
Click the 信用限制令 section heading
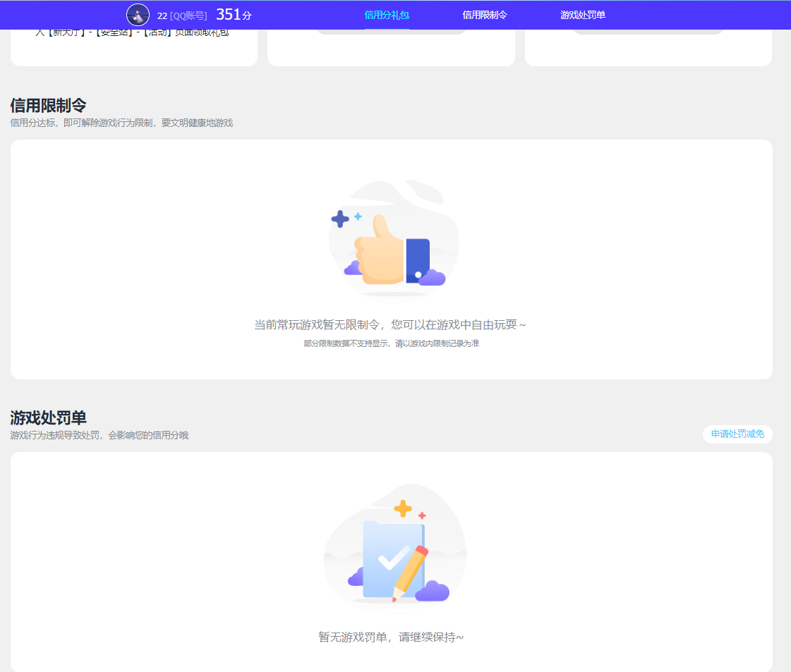[49, 105]
